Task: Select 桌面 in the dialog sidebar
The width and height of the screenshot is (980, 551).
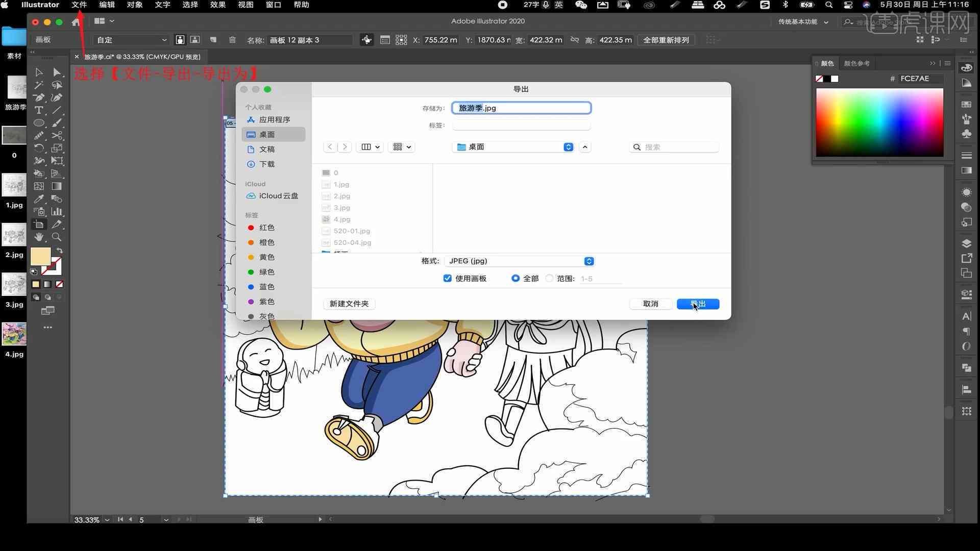Action: point(274,135)
